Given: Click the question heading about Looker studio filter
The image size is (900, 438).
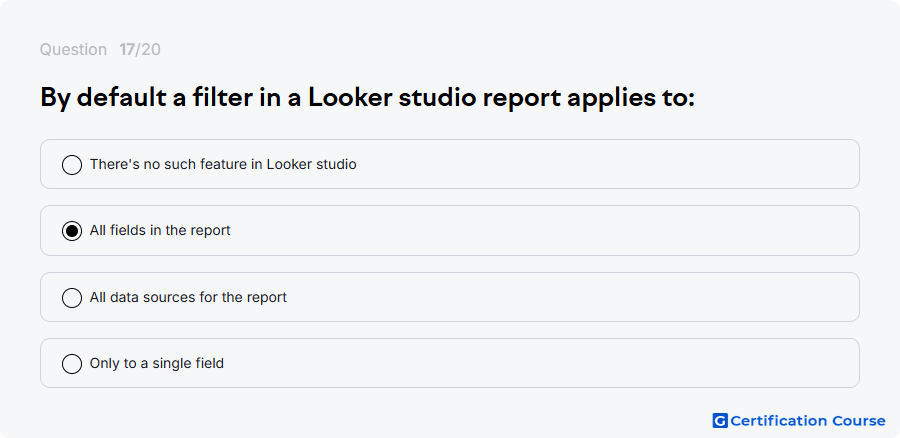Looking at the screenshot, I should pyautogui.click(x=367, y=98).
